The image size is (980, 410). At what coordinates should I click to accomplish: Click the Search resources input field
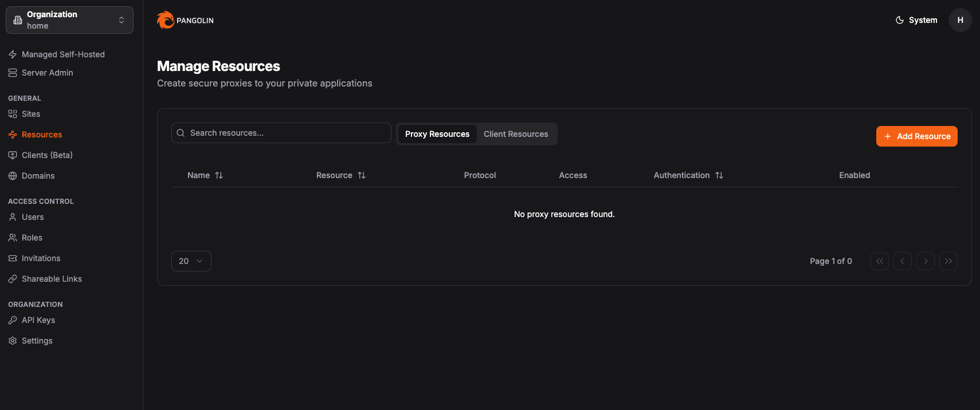(281, 133)
